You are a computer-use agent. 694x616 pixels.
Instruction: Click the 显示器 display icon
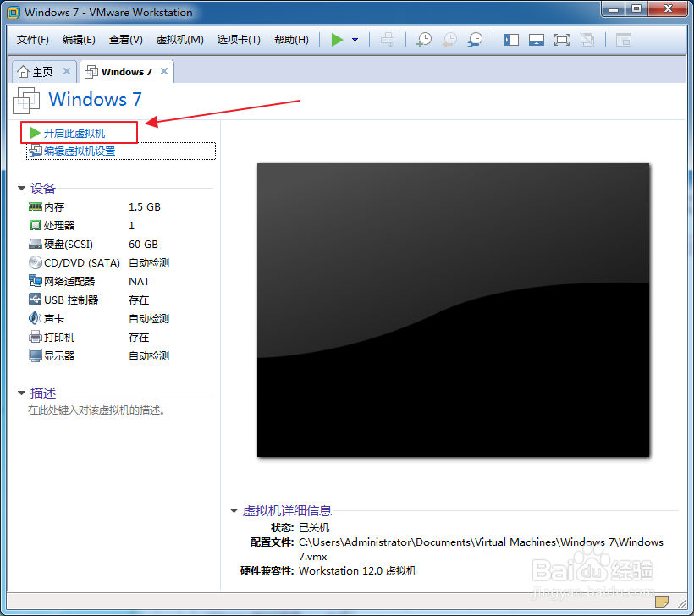[35, 355]
